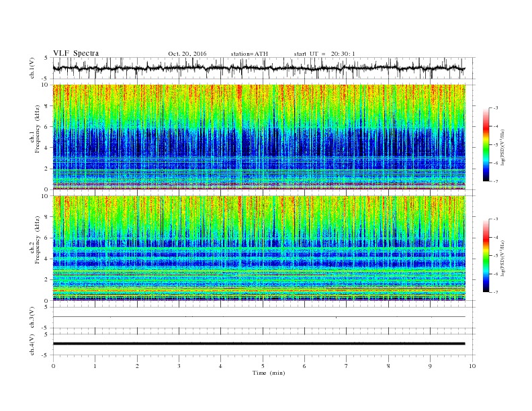Click the time-axis tick label "8"

coord(388,366)
